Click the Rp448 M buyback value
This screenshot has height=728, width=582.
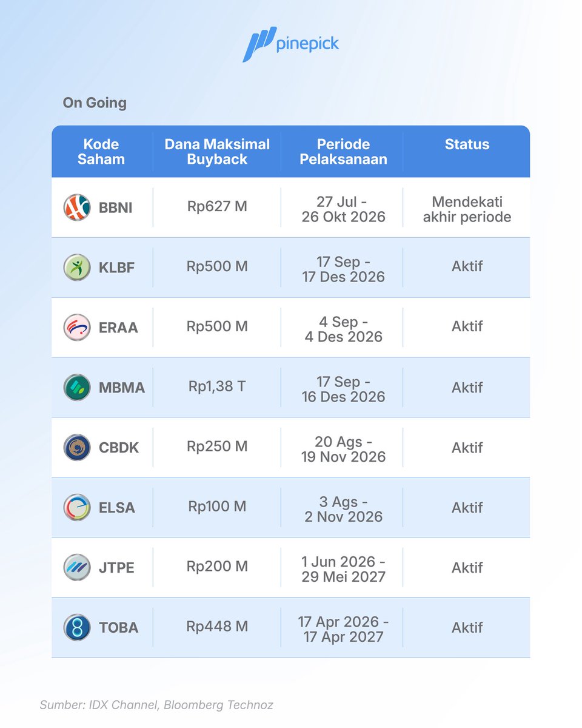[x=217, y=627]
